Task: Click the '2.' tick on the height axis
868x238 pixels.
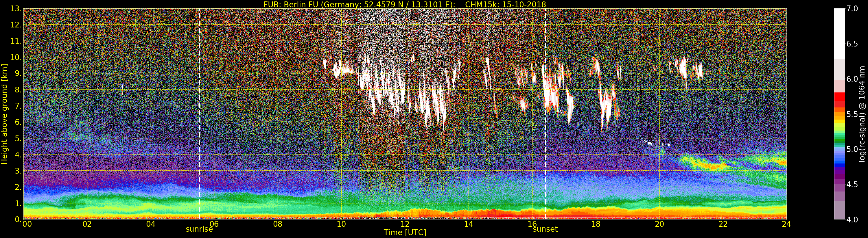Action: (18, 187)
